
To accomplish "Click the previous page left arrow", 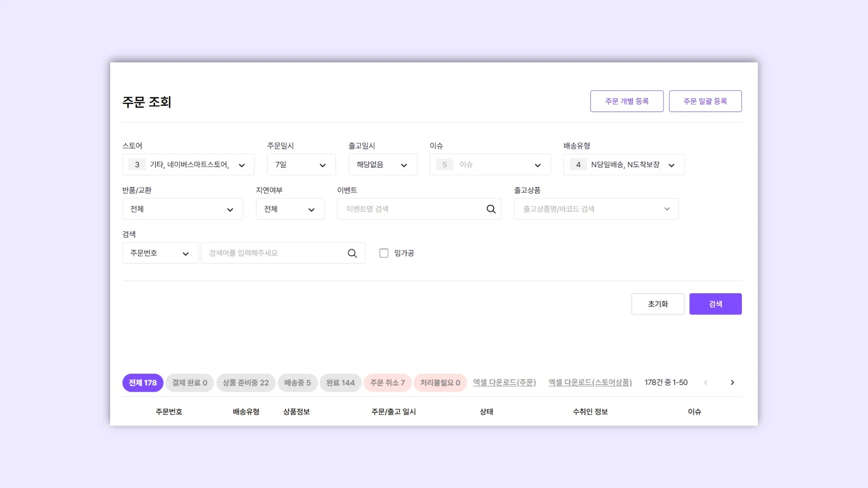I will (706, 383).
